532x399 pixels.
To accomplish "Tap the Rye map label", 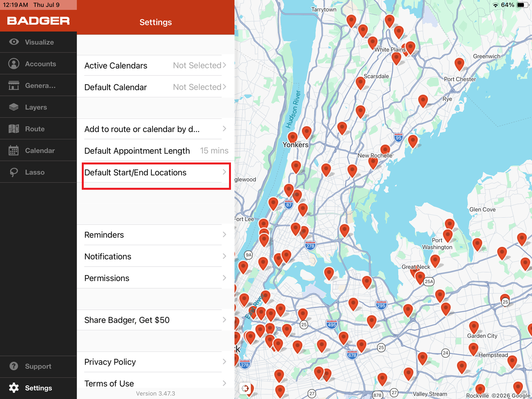I will pyautogui.click(x=447, y=99).
